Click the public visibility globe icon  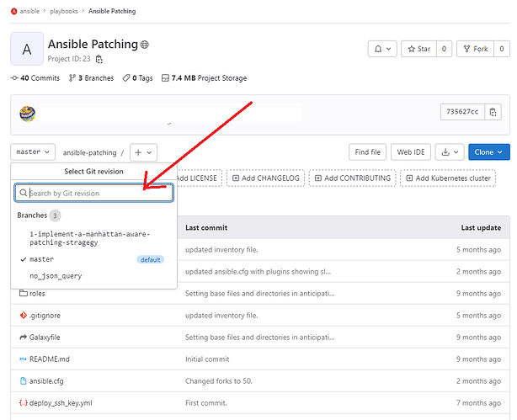(145, 45)
